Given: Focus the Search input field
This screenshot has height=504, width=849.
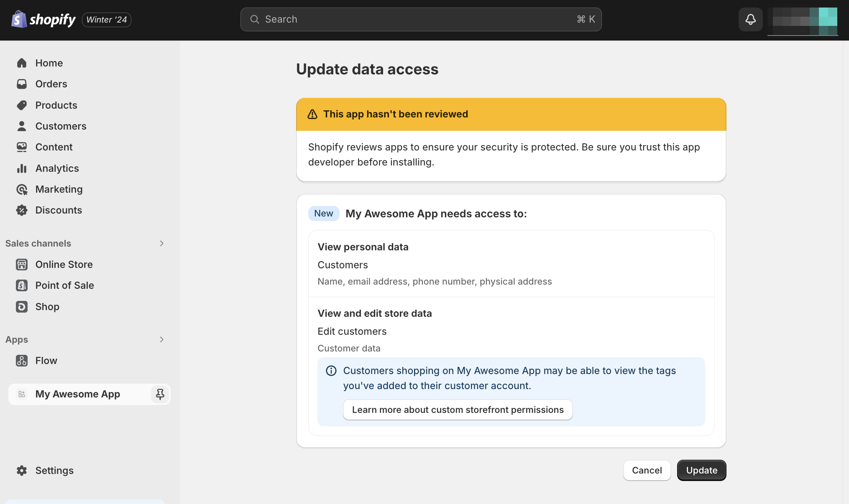Looking at the screenshot, I should coord(420,19).
